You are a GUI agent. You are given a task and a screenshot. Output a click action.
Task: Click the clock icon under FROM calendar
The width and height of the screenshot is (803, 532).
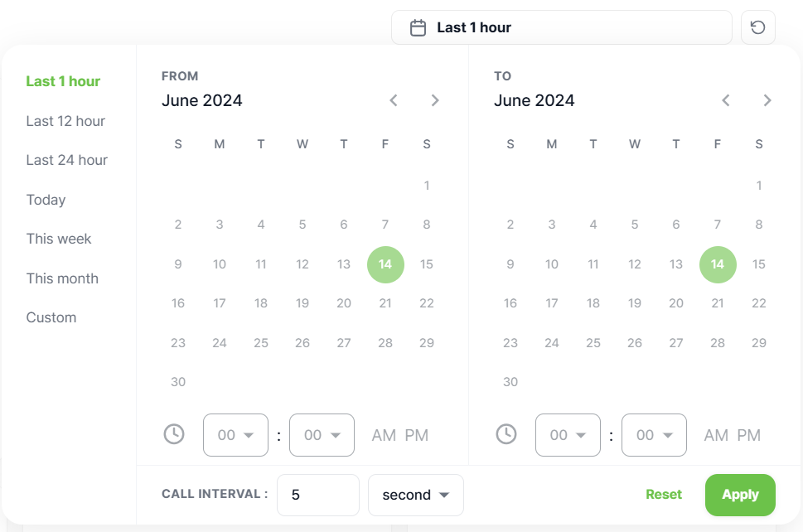coord(174,434)
